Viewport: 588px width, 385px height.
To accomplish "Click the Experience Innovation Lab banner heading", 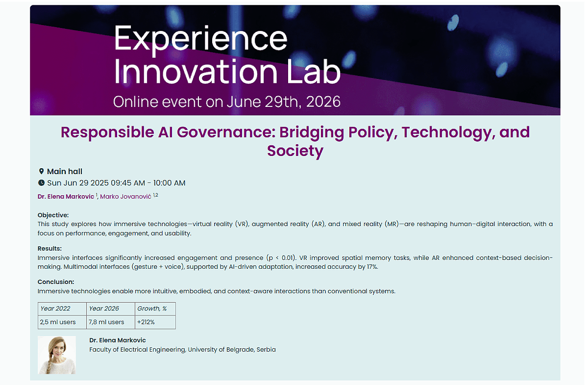I will [227, 55].
